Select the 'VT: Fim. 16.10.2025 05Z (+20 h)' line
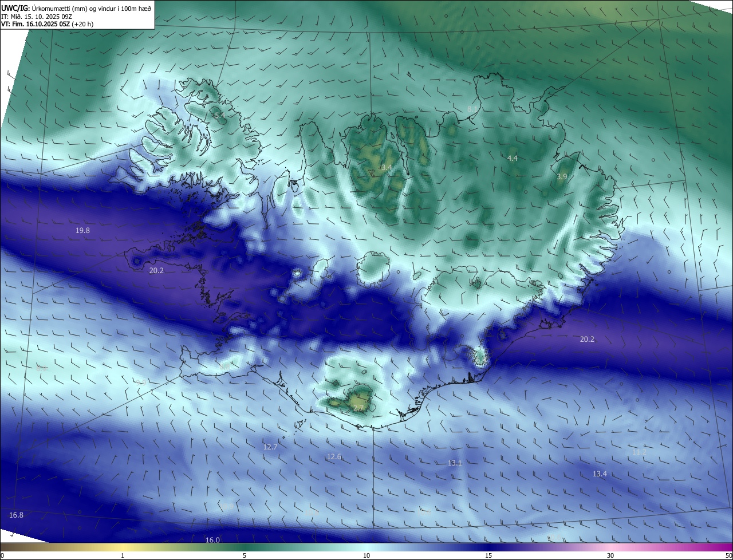 (x=48, y=24)
